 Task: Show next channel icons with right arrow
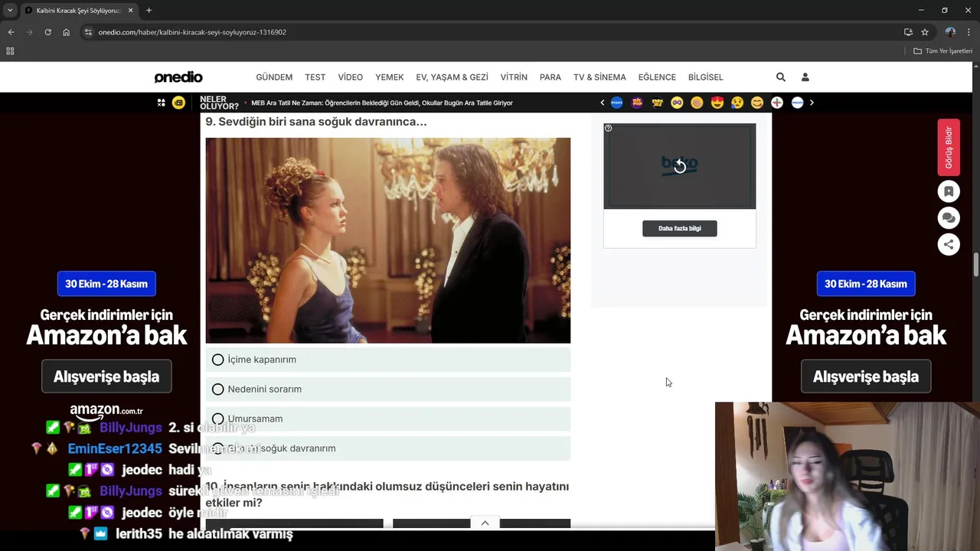point(812,103)
